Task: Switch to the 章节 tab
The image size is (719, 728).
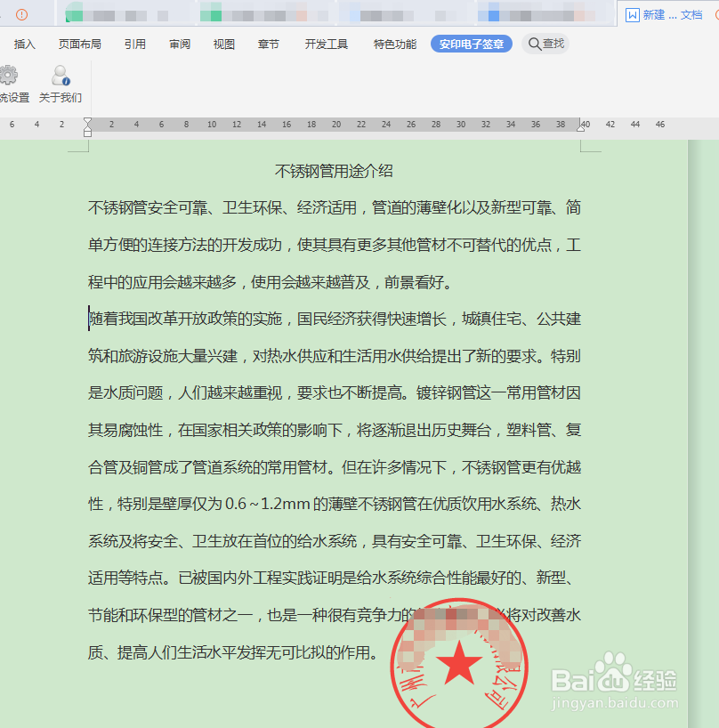Action: pyautogui.click(x=269, y=44)
